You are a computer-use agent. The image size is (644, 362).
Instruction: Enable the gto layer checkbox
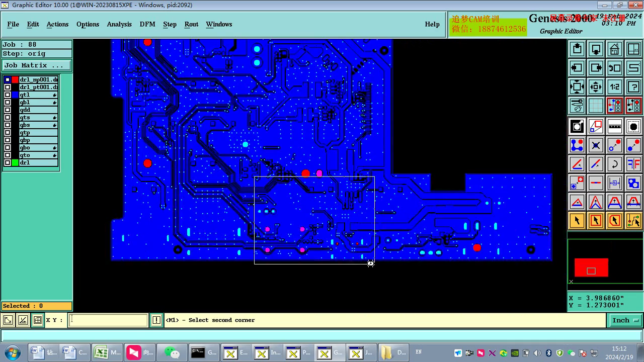click(8, 155)
